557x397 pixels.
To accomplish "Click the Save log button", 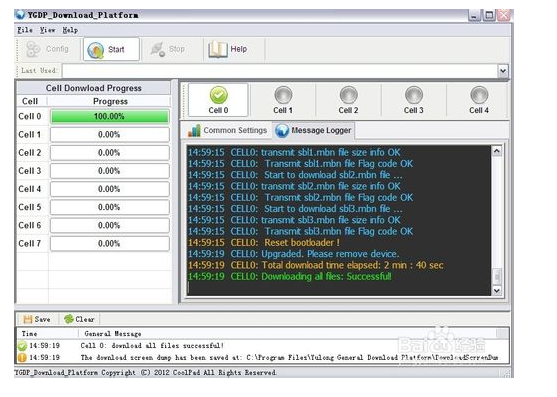I will click(x=37, y=319).
